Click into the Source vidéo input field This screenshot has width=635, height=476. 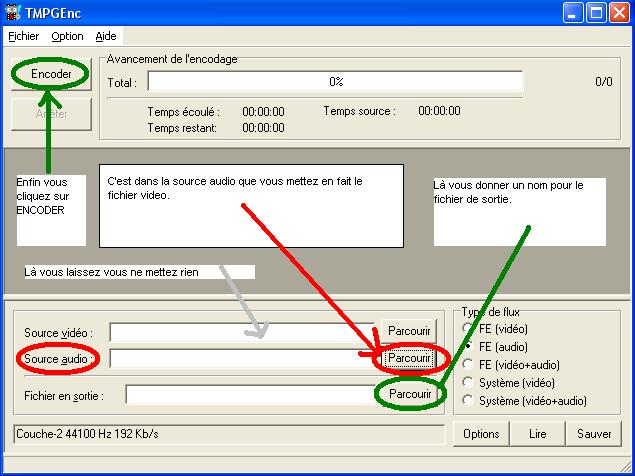coord(243,332)
